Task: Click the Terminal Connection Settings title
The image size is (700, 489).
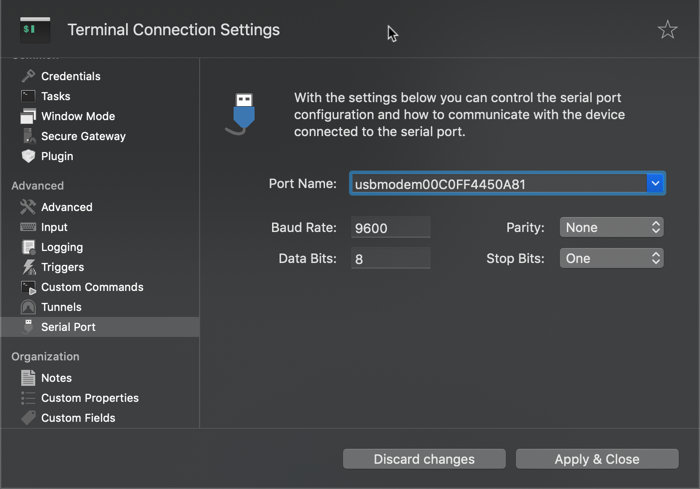Action: point(174,29)
